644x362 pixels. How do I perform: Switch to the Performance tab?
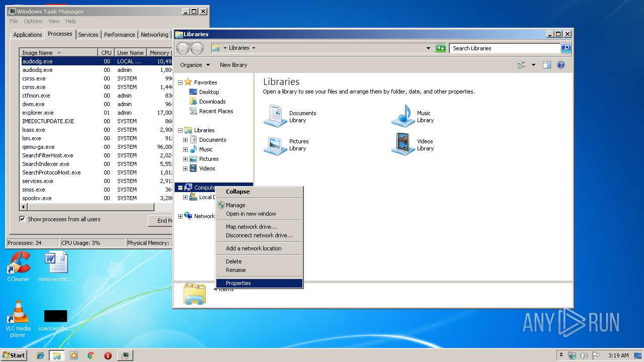(x=119, y=35)
